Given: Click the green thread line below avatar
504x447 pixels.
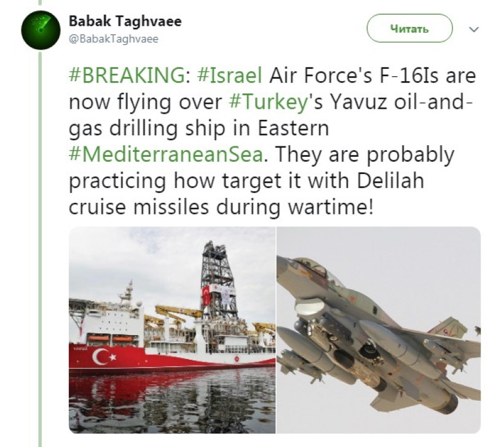Looking at the screenshot, I should tap(41, 246).
